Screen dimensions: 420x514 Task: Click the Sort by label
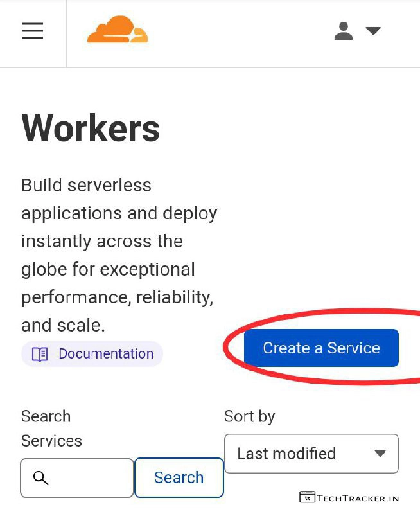tap(249, 416)
